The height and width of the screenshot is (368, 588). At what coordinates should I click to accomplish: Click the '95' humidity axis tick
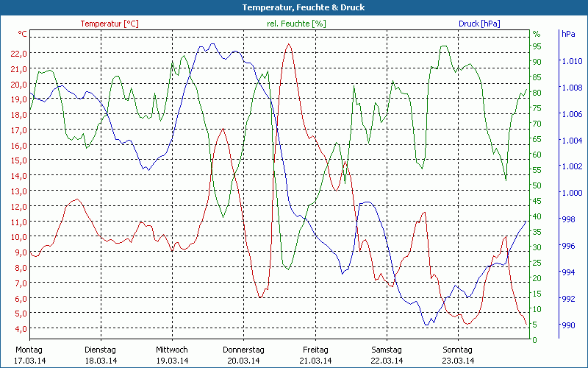click(537, 46)
